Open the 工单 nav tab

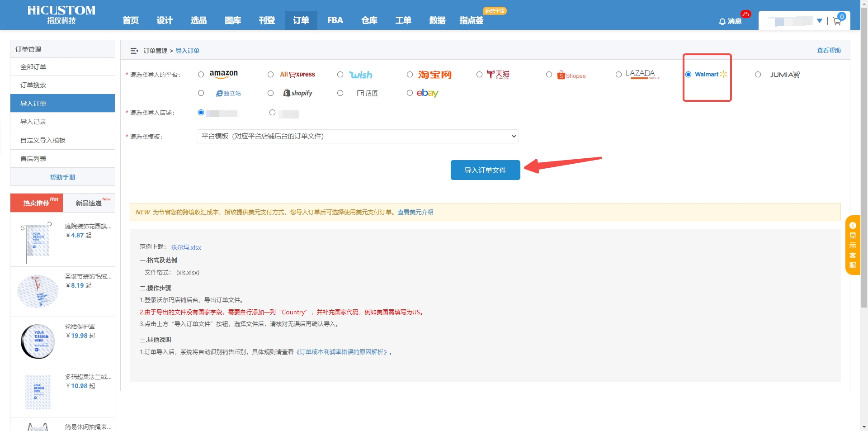[x=403, y=20]
